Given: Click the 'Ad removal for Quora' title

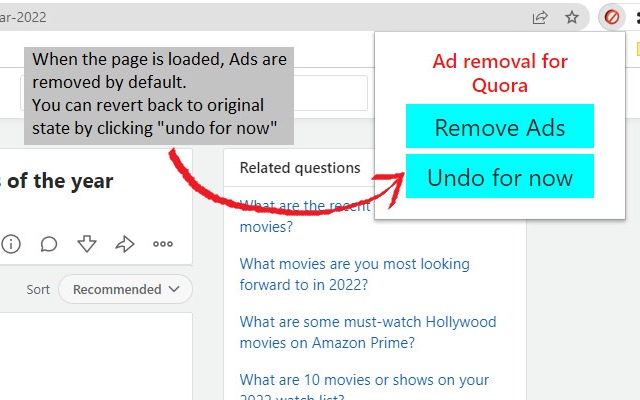Looking at the screenshot, I should (x=500, y=73).
